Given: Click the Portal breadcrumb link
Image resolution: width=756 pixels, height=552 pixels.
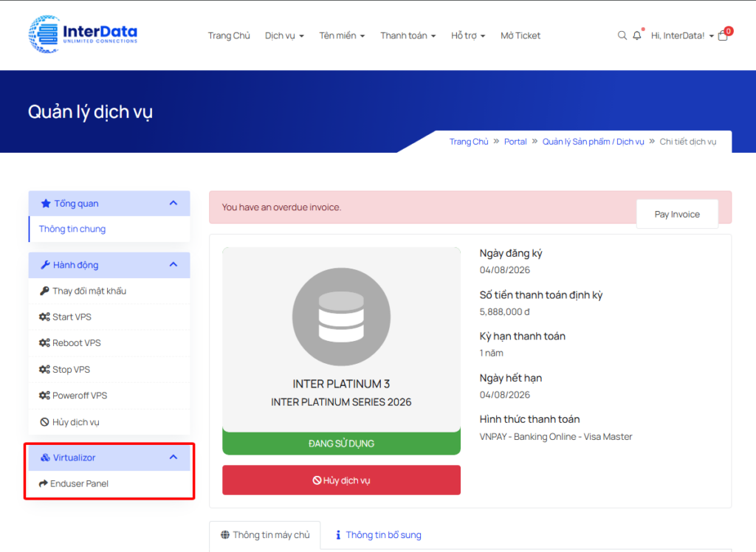Looking at the screenshot, I should tap(515, 142).
